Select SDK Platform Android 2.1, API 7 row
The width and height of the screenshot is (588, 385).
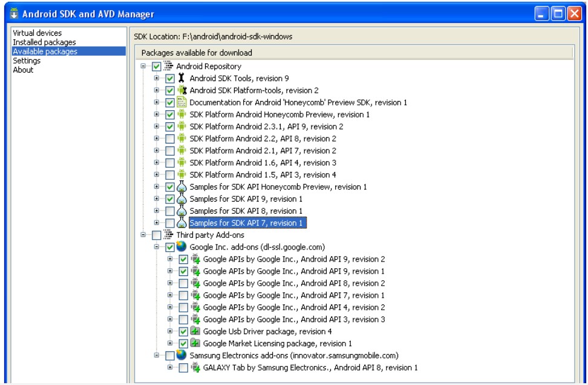263,150
